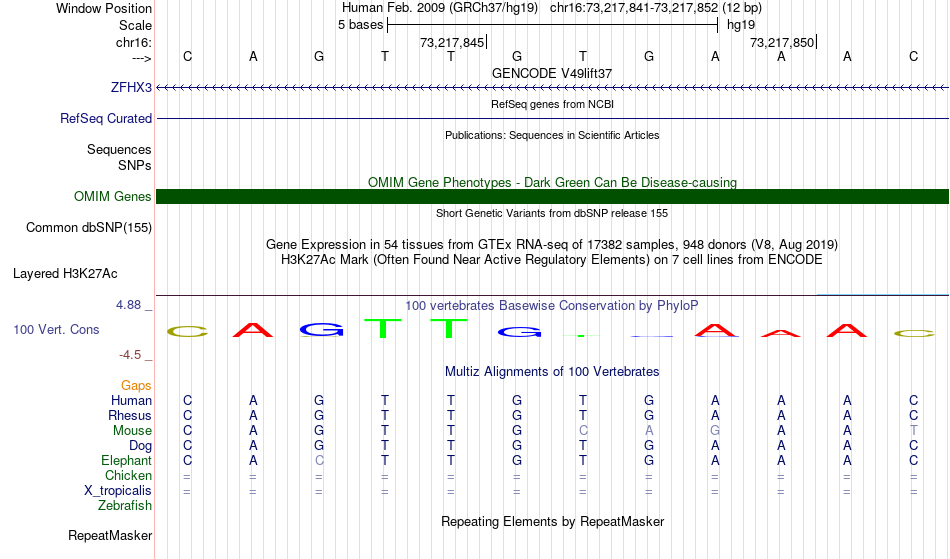Click the Zebrafish alignment row label

pyautogui.click(x=125, y=505)
